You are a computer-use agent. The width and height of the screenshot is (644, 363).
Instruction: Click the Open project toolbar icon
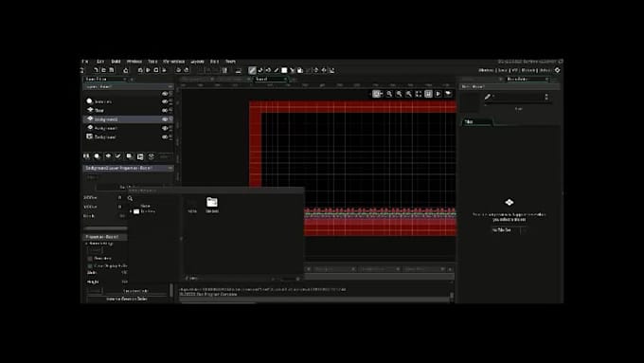point(103,70)
